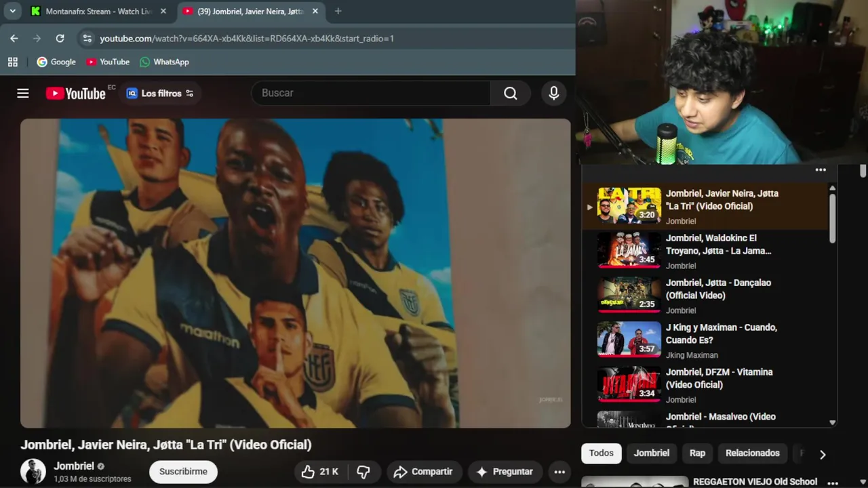
Task: Show more chips with right chevron
Action: click(x=823, y=454)
